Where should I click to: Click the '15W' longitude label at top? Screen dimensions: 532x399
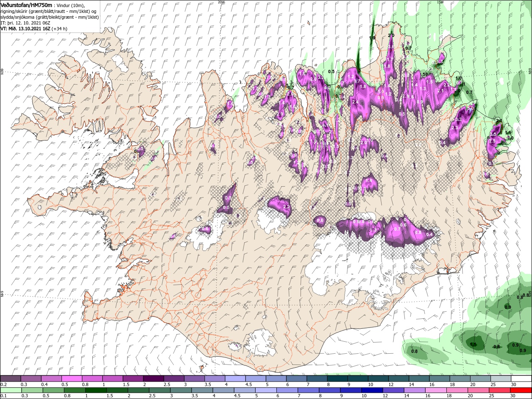pyautogui.click(x=440, y=2)
